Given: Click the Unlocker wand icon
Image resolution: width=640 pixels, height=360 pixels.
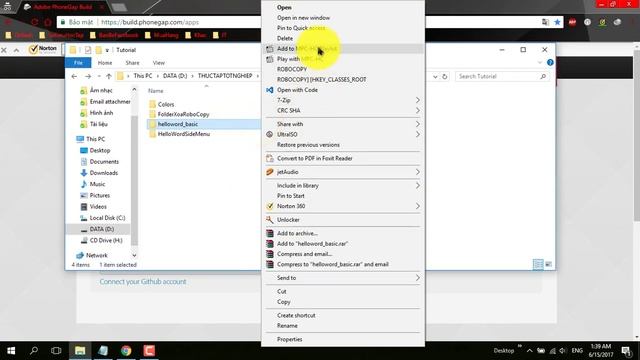Looking at the screenshot, I should tap(269, 220).
